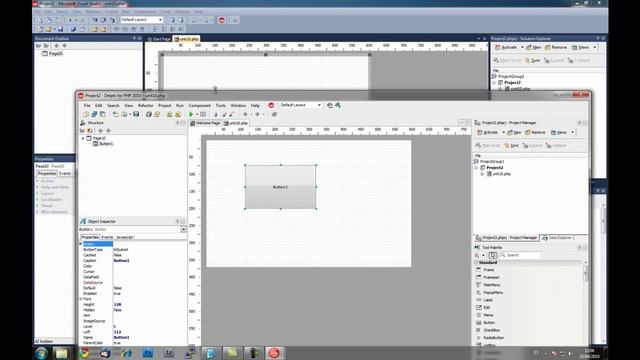640x360 pixels.
Task: Click the Windows Start orb
Action: tap(41, 353)
